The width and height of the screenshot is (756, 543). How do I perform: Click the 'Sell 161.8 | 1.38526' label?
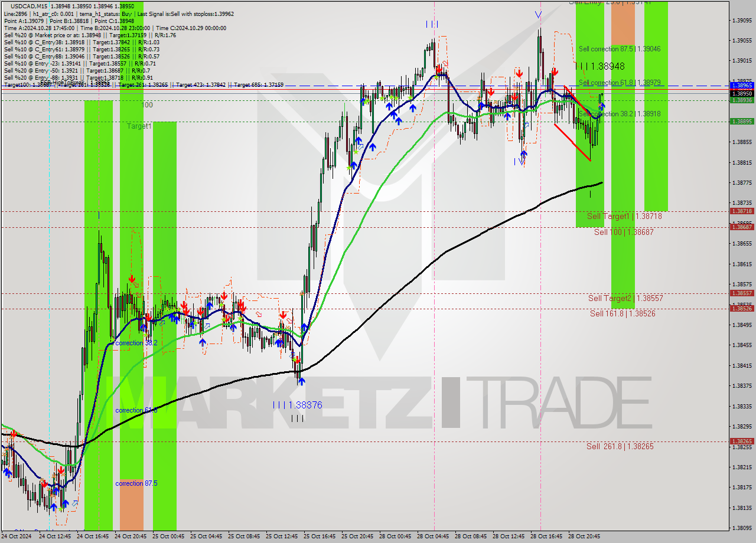(623, 314)
